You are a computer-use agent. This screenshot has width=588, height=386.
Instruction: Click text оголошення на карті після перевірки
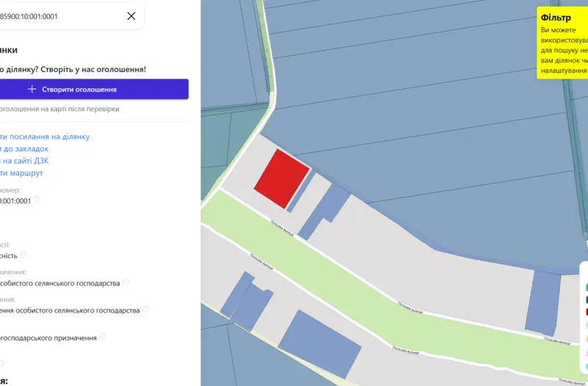(x=59, y=109)
